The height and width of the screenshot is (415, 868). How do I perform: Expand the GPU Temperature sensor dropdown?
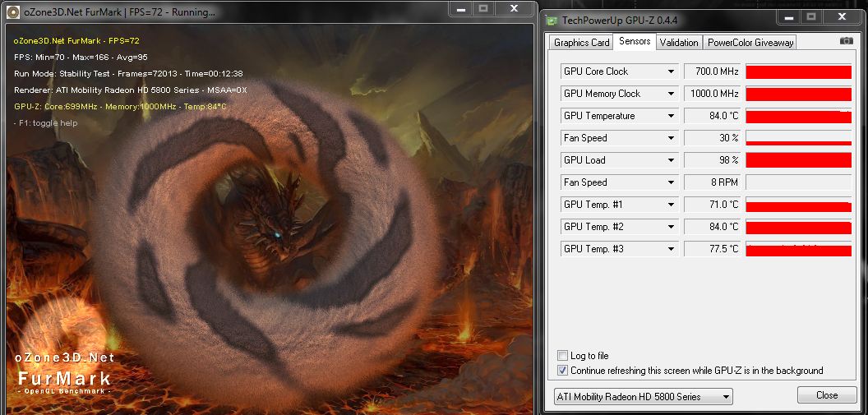671,116
